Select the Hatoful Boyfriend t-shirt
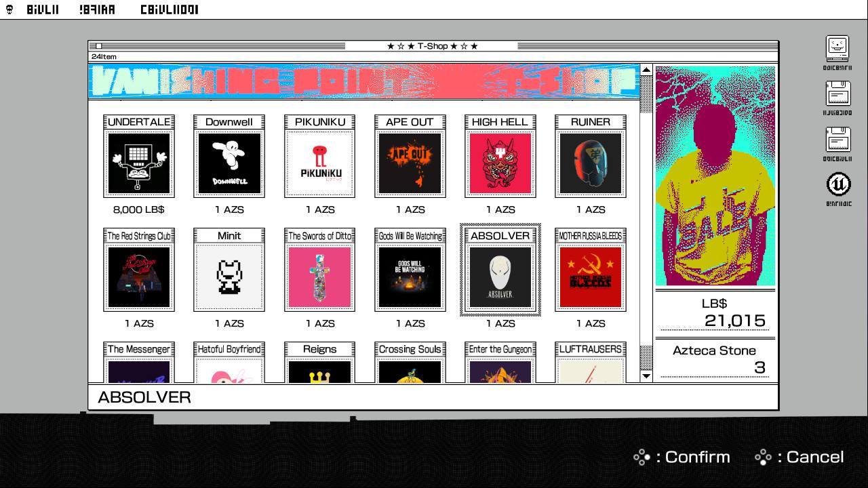 (x=229, y=362)
